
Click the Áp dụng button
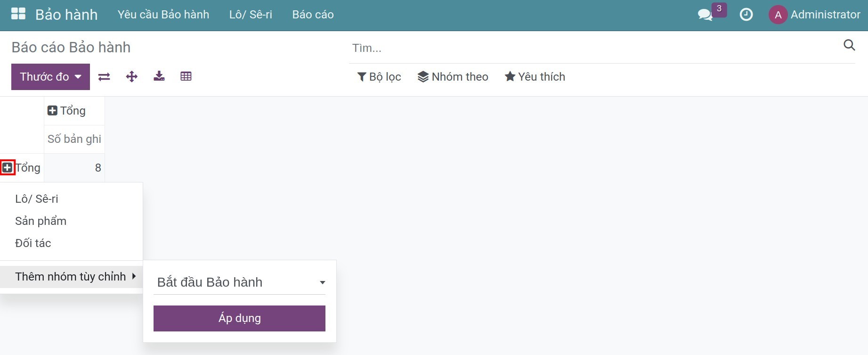tap(239, 318)
